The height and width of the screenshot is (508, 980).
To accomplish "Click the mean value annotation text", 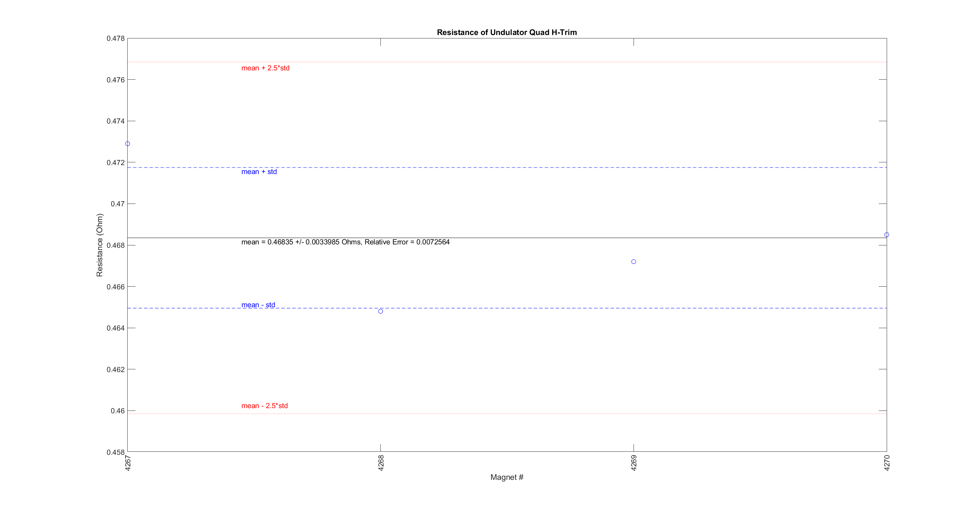I will [345, 242].
